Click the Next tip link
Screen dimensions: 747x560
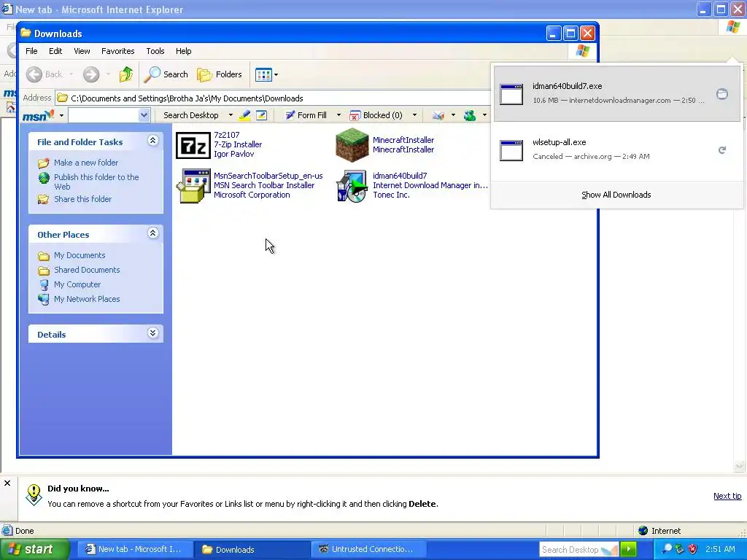pos(727,496)
